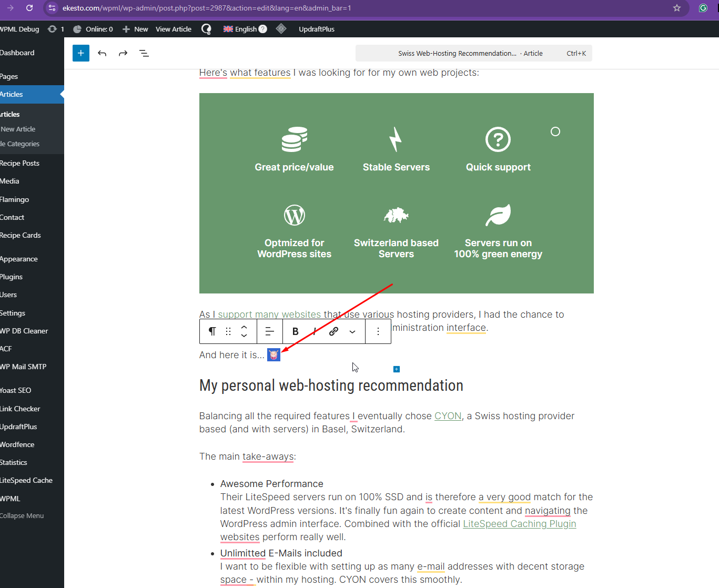
Task: Select the WordPress logo icon
Action: click(x=295, y=215)
